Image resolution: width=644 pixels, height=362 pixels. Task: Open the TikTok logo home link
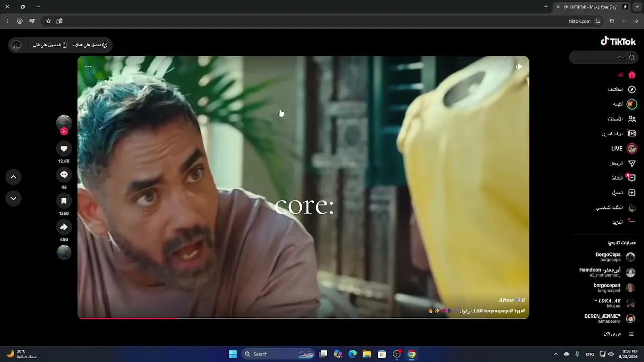click(x=618, y=41)
